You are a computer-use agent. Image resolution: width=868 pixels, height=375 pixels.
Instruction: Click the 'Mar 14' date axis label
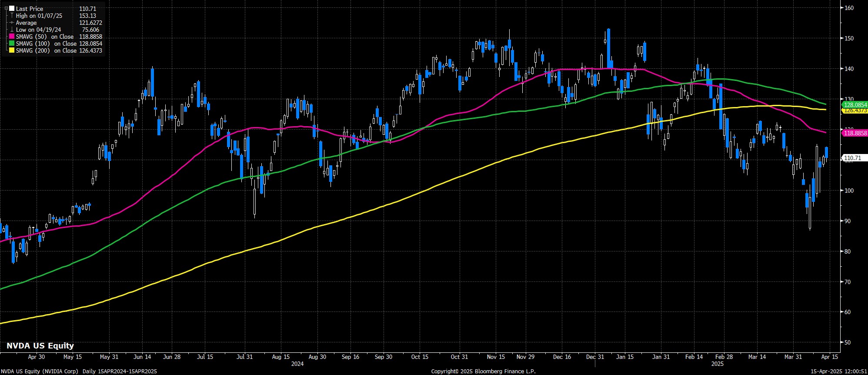[757, 357]
